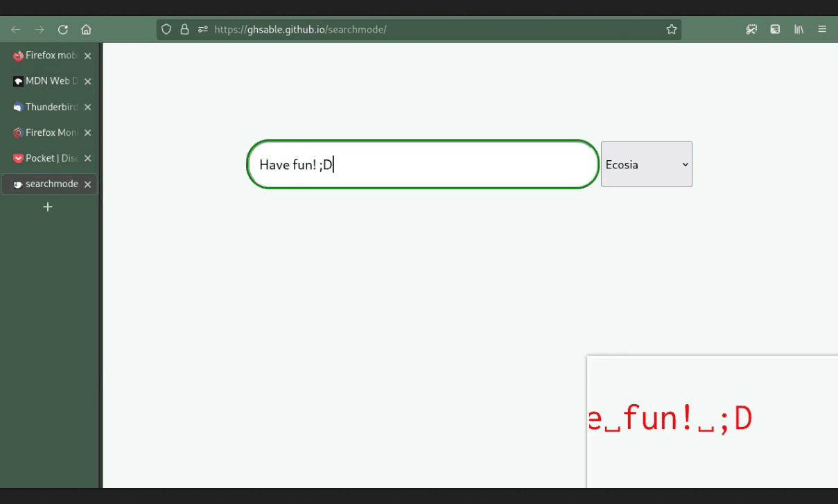838x504 pixels.
Task: Click the screenshot scissors toolbar icon
Action: [751, 29]
